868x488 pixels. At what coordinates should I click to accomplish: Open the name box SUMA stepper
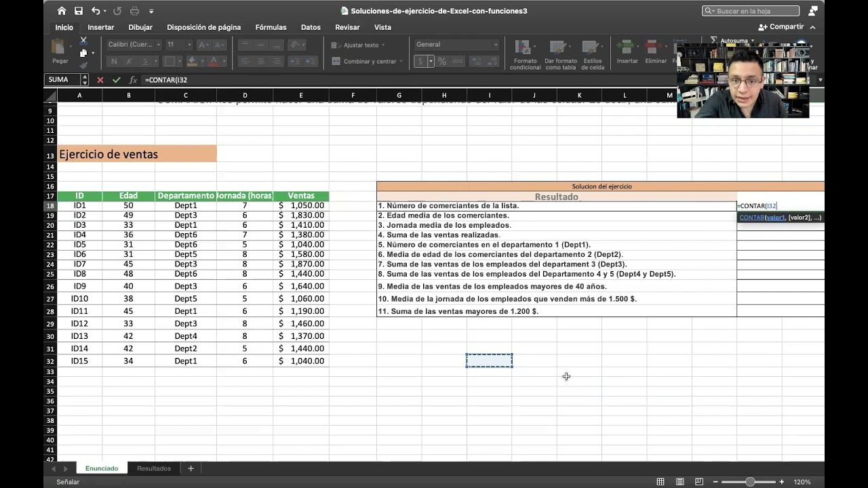point(85,80)
